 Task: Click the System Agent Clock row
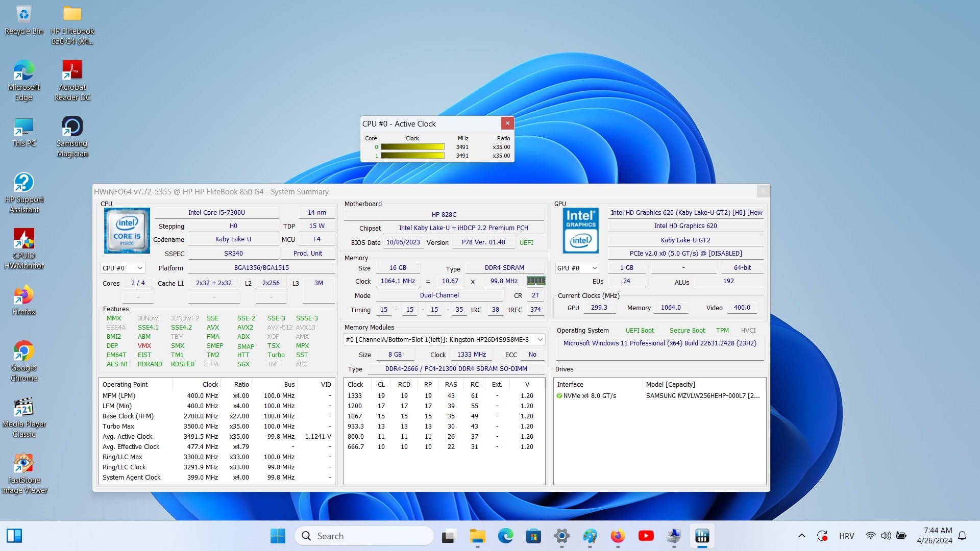click(x=217, y=478)
